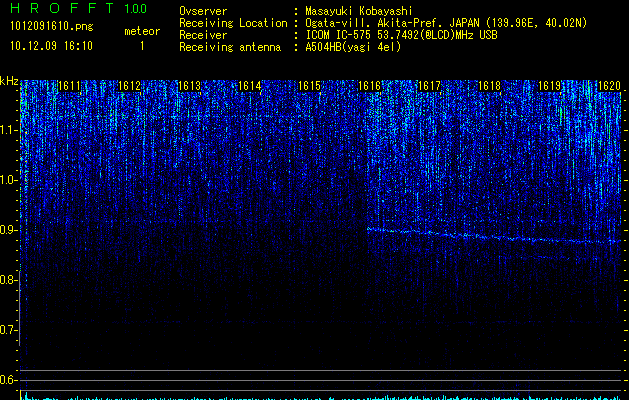The height and width of the screenshot is (400, 629).
Task: Click the Receiving Location label
Action: pos(233,23)
